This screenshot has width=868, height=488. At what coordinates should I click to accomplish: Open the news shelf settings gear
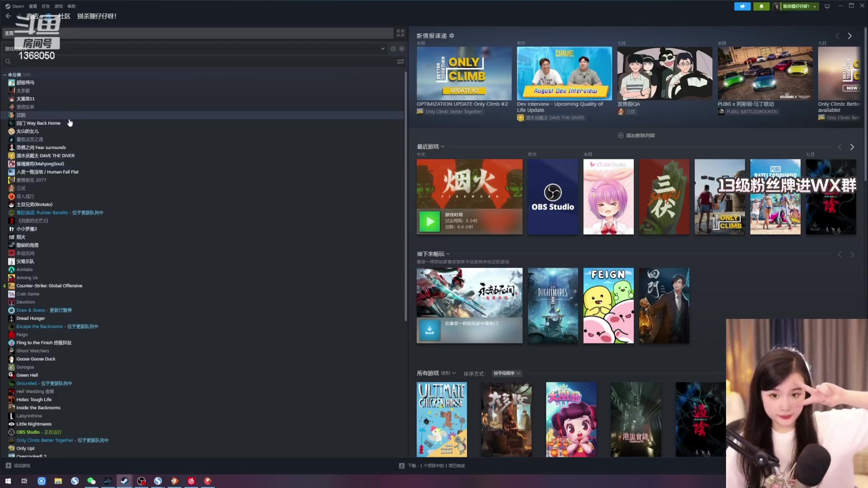452,36
